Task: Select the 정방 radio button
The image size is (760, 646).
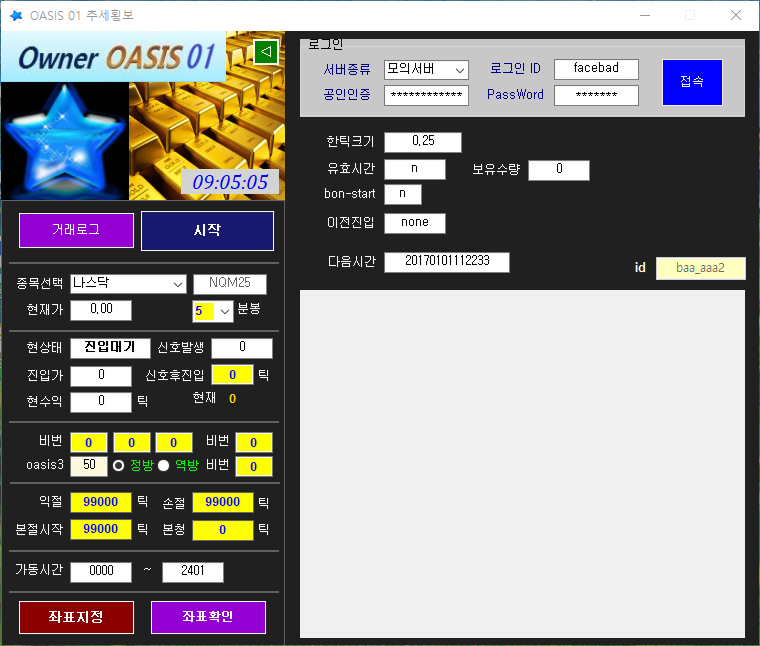Action: (118, 466)
